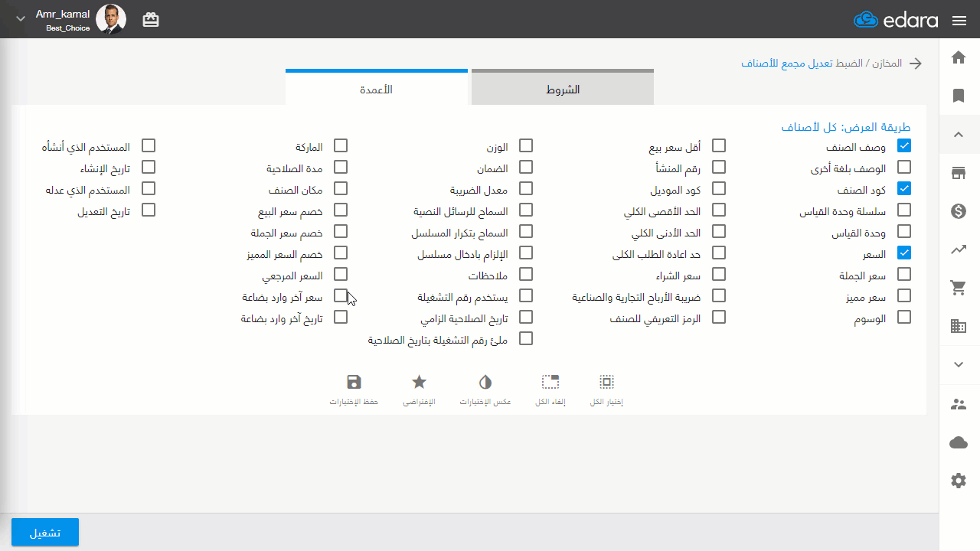Open the cloud sidebar icon
This screenshot has width=980, height=551.
[958, 442]
